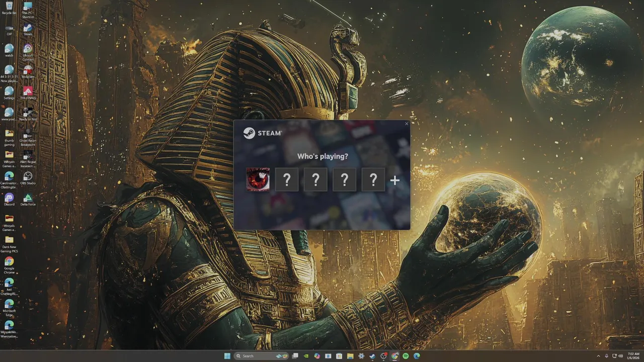Select the Discord desktop icon
644x362 pixels.
[9, 200]
